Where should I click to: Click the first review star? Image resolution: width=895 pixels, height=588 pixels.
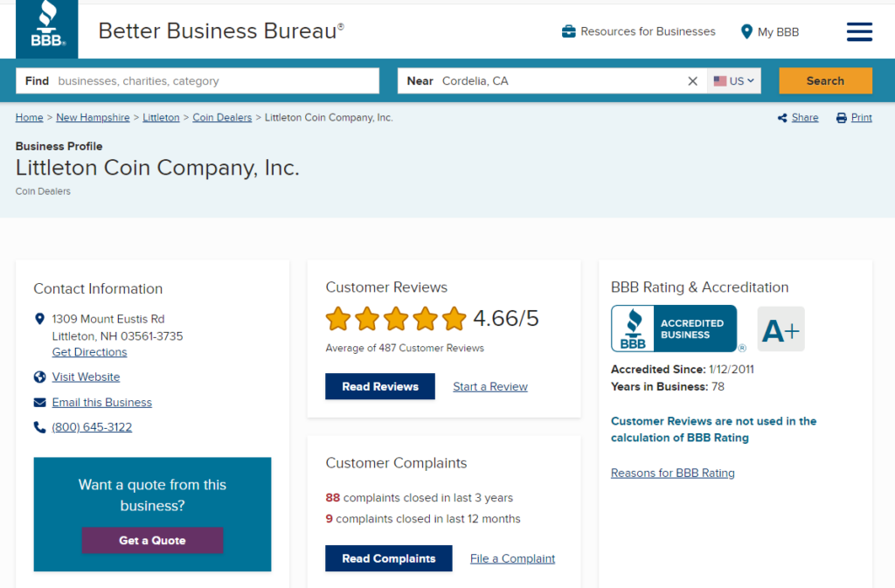(338, 319)
